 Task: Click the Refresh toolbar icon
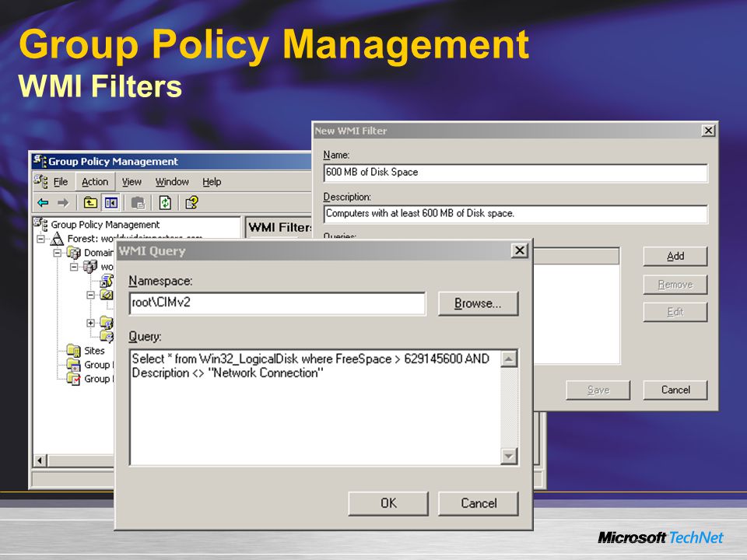tap(165, 203)
